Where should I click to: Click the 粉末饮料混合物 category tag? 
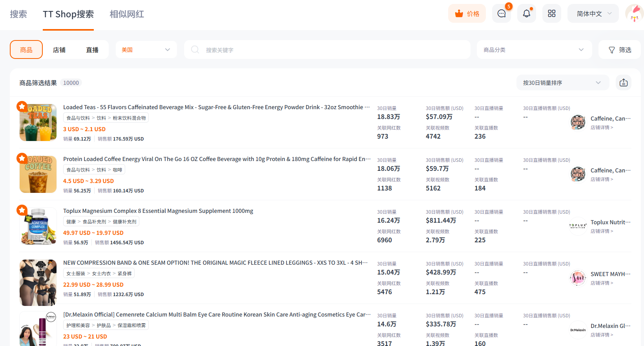tap(129, 118)
